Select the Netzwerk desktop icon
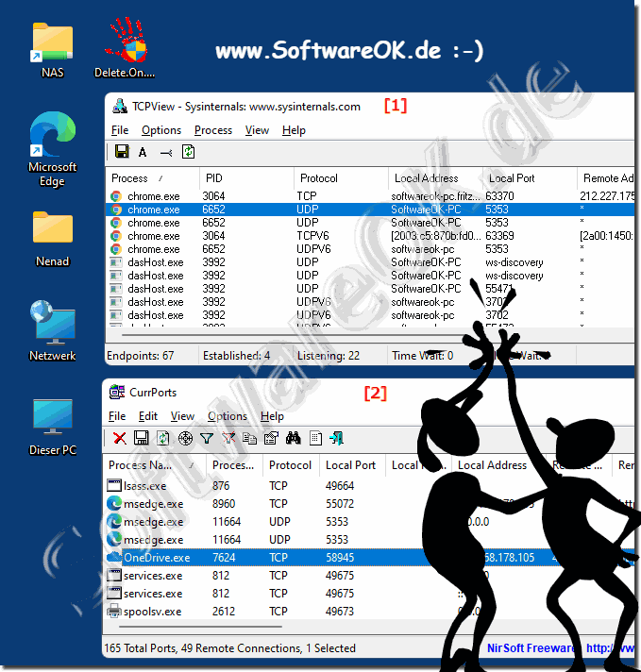 pyautogui.click(x=53, y=331)
